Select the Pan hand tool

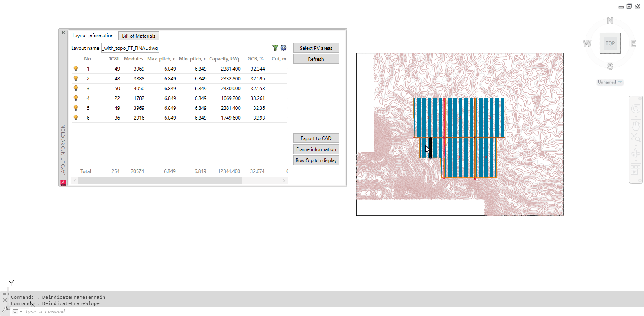(636, 125)
